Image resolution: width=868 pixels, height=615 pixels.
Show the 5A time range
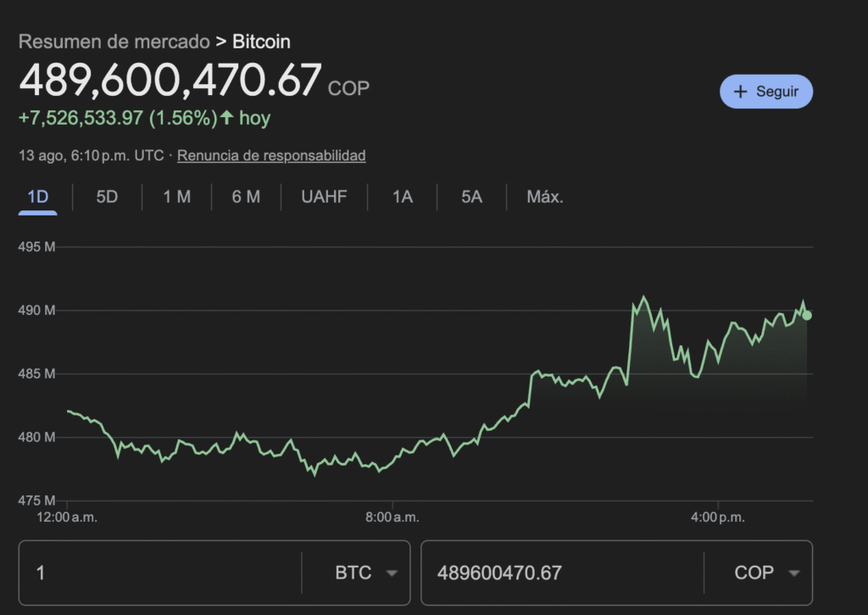click(x=471, y=197)
